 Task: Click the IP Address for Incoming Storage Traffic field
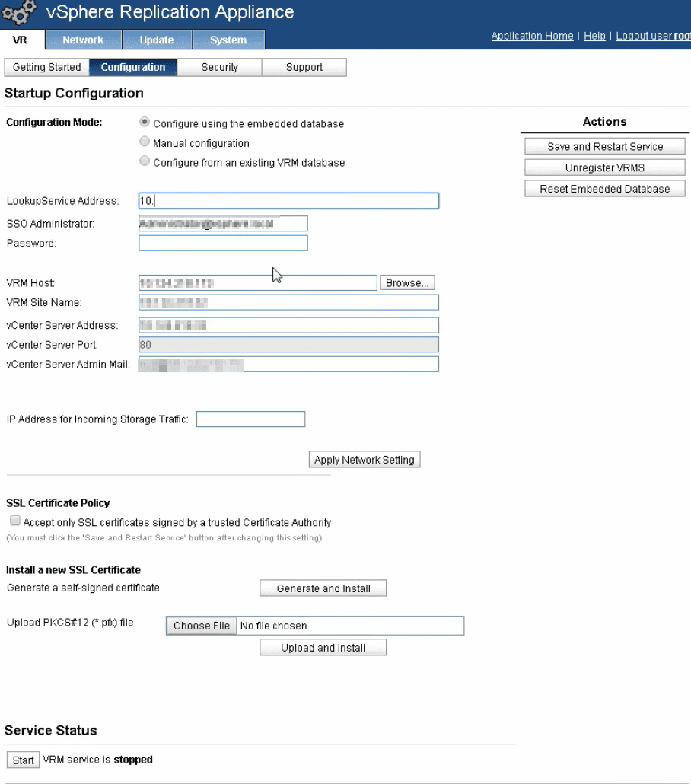point(250,419)
